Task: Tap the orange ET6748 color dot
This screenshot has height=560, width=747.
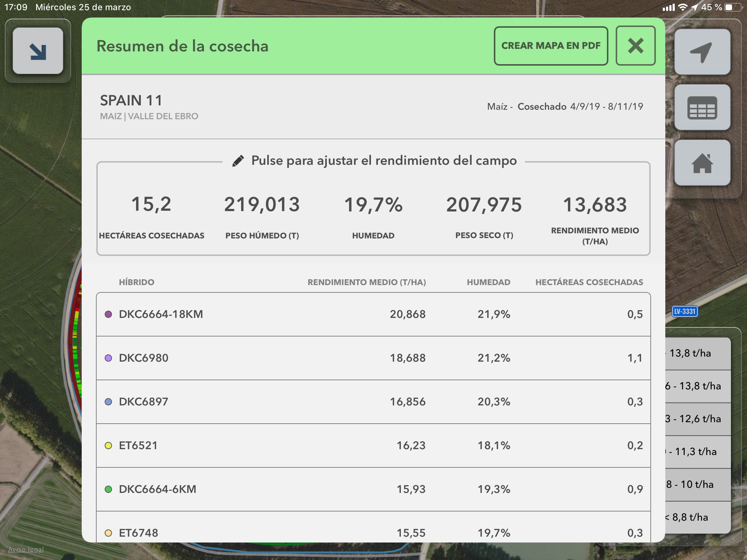Action: click(x=108, y=533)
